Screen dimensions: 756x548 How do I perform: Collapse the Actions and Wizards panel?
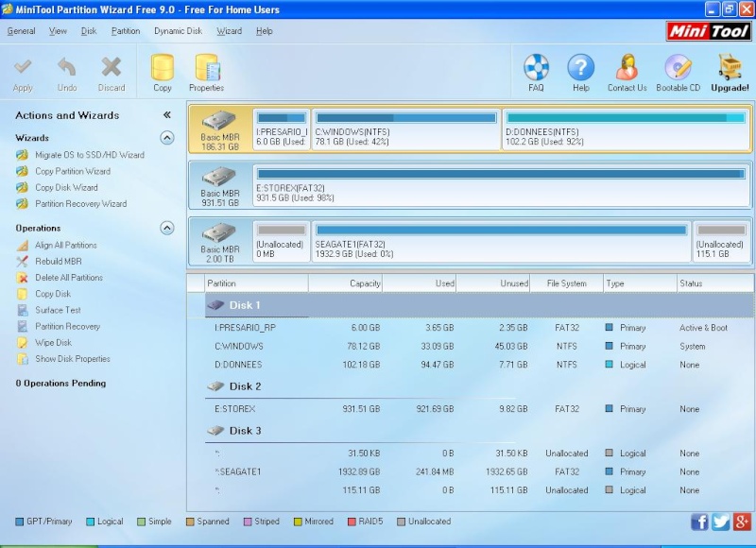tap(167, 114)
